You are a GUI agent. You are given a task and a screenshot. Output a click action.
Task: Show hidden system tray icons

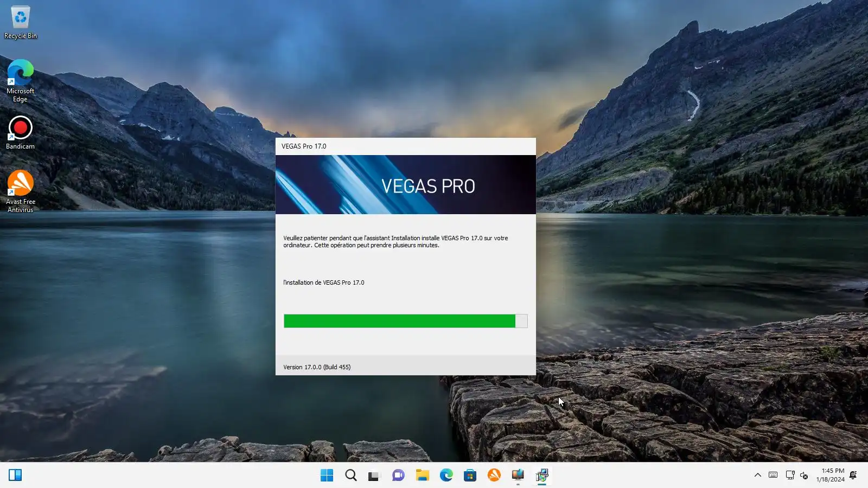758,476
